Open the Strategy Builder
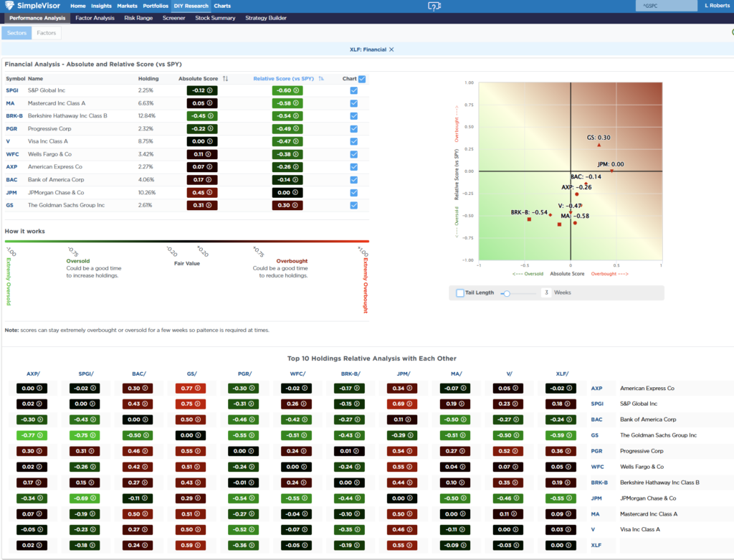Screen dimensions: 734x560 point(264,18)
